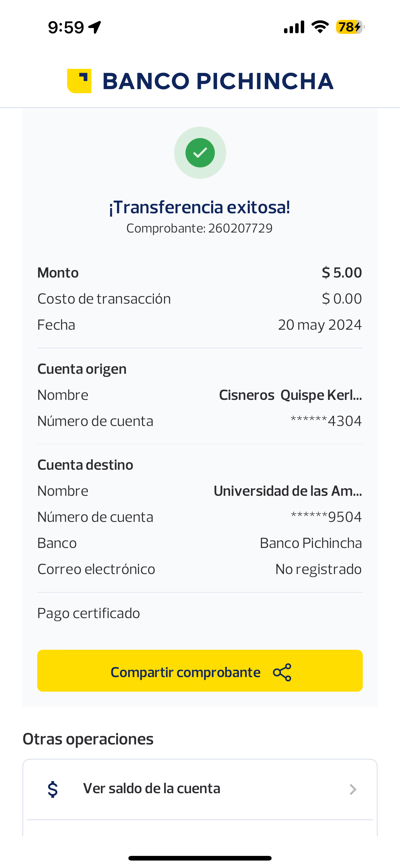Tap the dollar sign balance icon

[53, 789]
